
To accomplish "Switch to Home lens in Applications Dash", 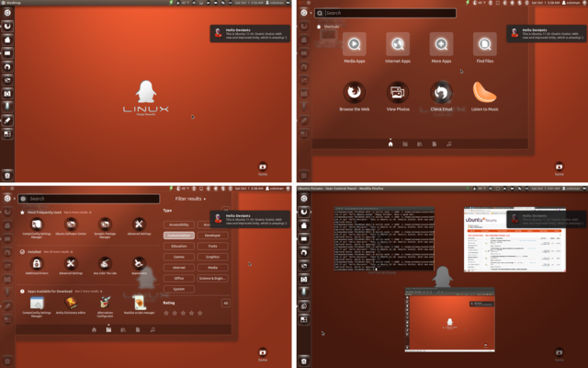I will [94, 329].
